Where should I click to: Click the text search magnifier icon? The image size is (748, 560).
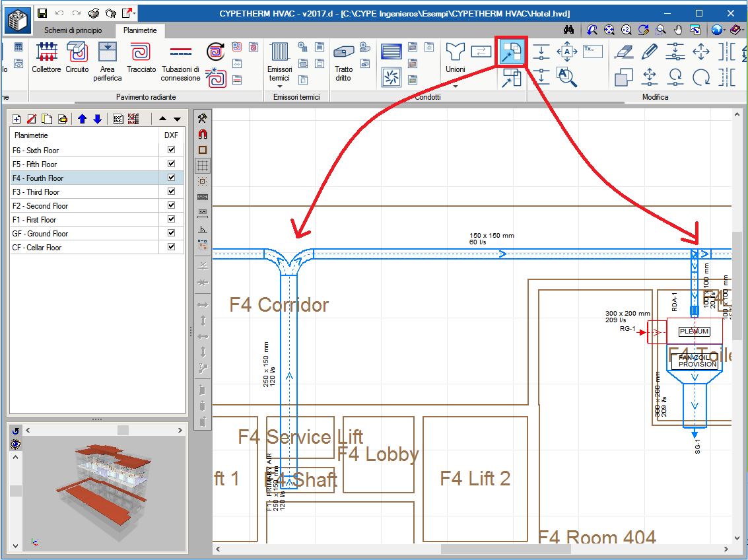[567, 77]
